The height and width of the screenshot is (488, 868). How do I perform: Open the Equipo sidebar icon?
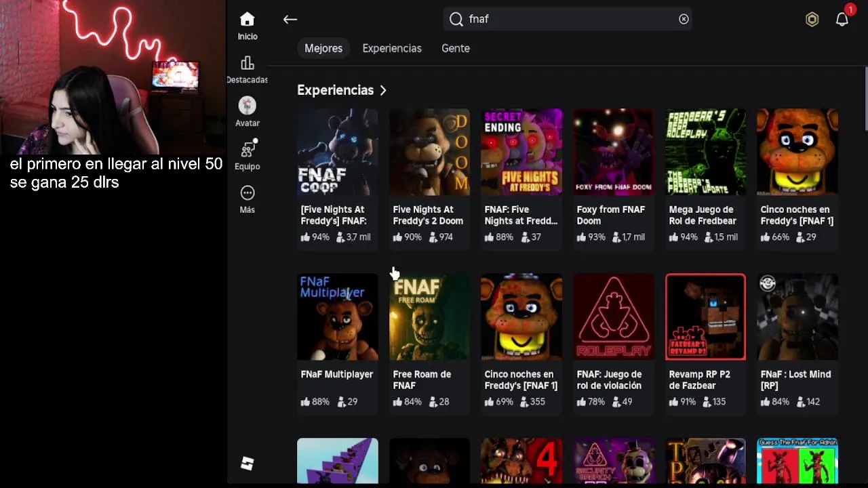(x=248, y=149)
